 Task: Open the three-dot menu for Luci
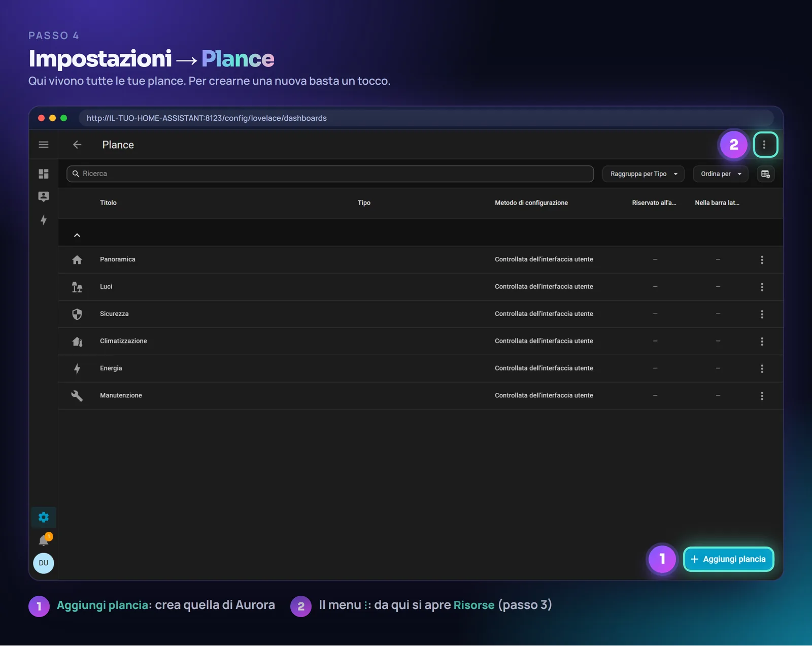pyautogui.click(x=762, y=287)
